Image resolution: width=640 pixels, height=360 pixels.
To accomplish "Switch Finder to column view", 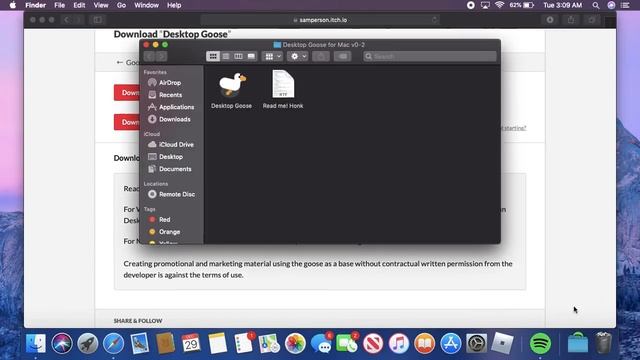I will 238,56.
